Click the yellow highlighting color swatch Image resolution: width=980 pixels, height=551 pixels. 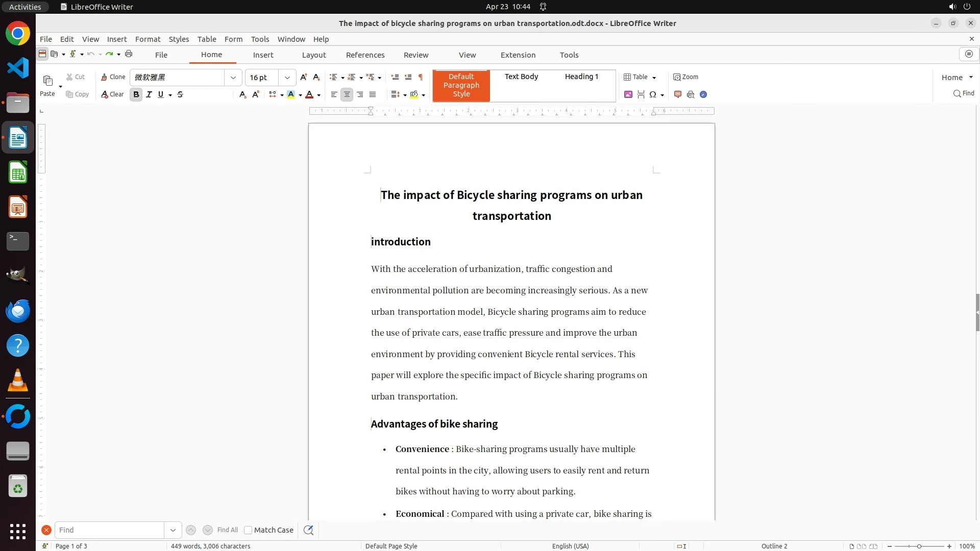(x=291, y=94)
